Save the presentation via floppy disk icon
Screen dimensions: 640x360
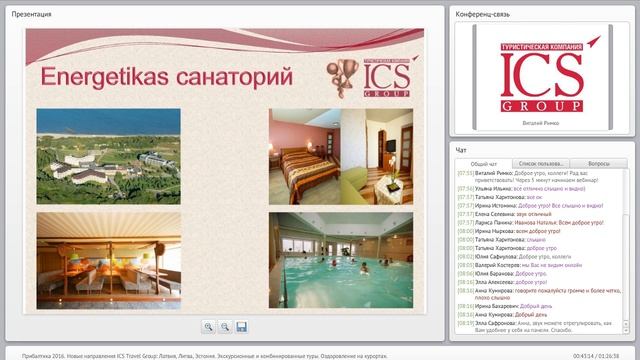[241, 327]
